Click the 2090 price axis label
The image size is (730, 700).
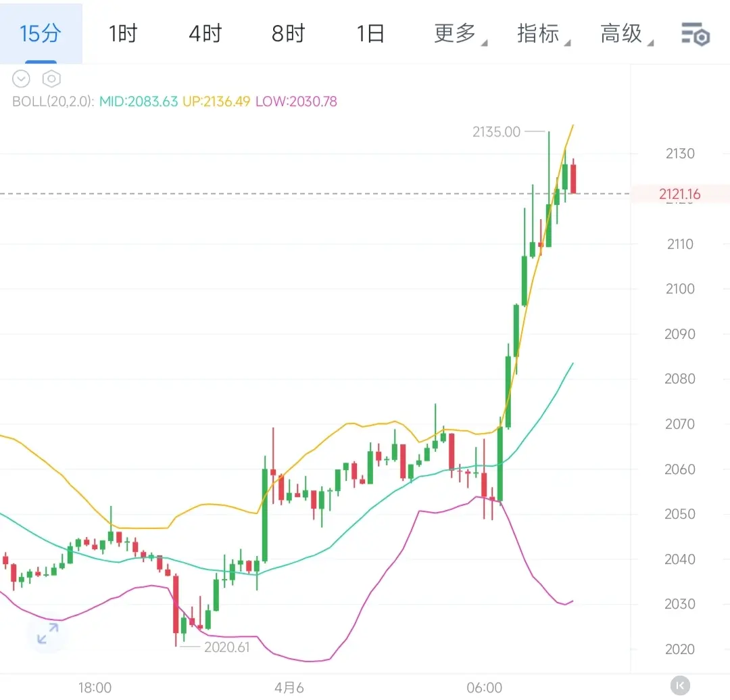680,334
